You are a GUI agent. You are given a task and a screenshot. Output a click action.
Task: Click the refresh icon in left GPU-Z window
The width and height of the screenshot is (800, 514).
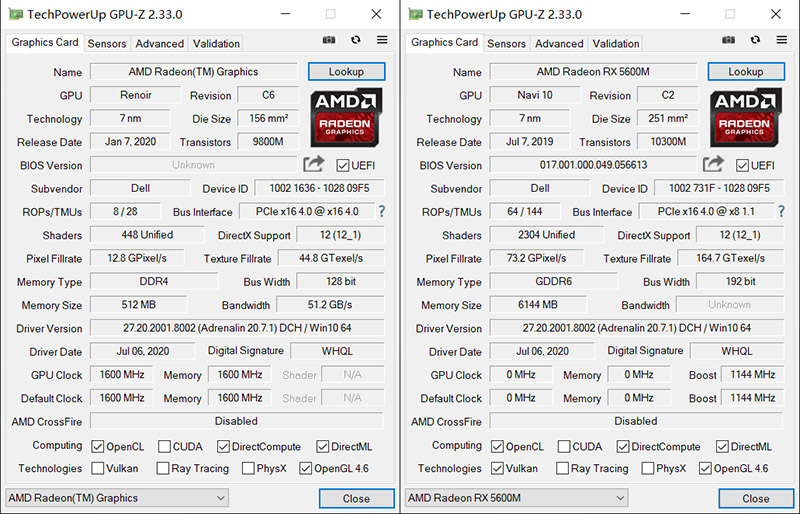[x=356, y=39]
